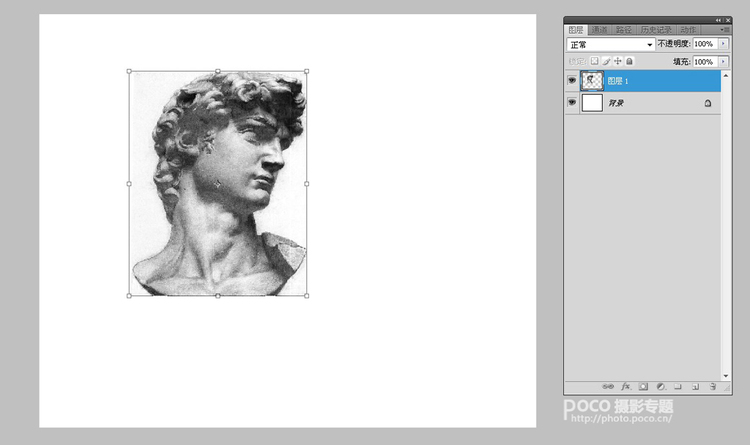Toggle lock position
Screen dimensions: 750x445
(618, 61)
